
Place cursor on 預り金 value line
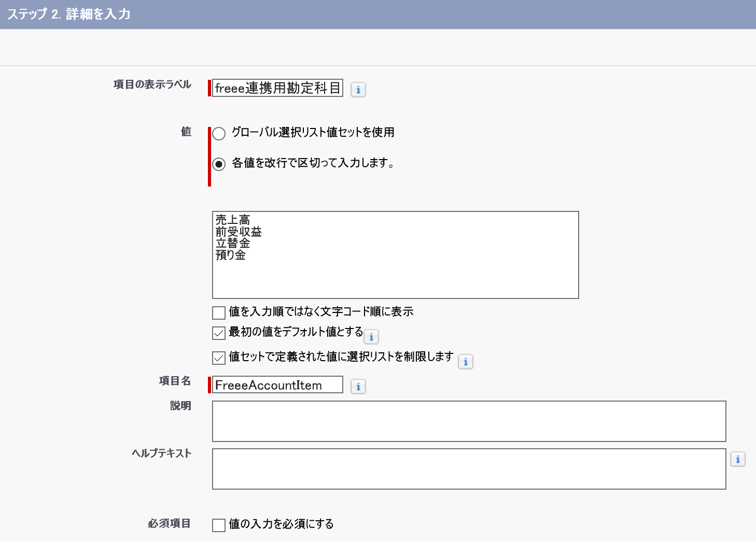[231, 255]
